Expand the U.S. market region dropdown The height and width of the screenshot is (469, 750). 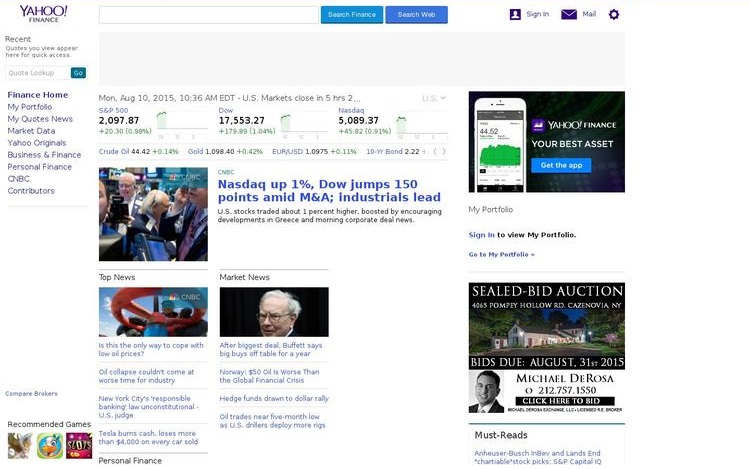[433, 98]
